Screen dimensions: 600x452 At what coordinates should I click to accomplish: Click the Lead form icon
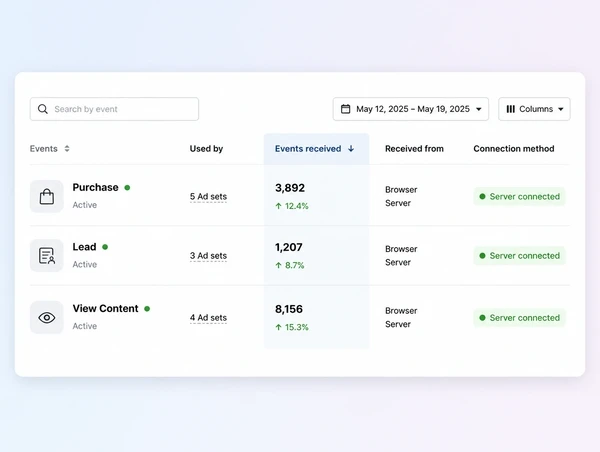pos(47,256)
